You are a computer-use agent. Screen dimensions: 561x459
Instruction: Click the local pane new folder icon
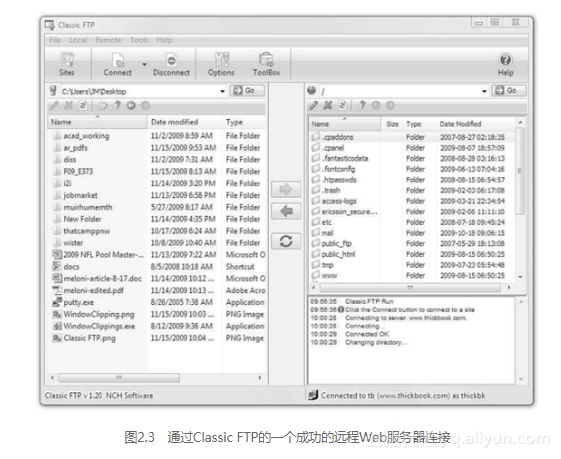pyautogui.click(x=102, y=106)
